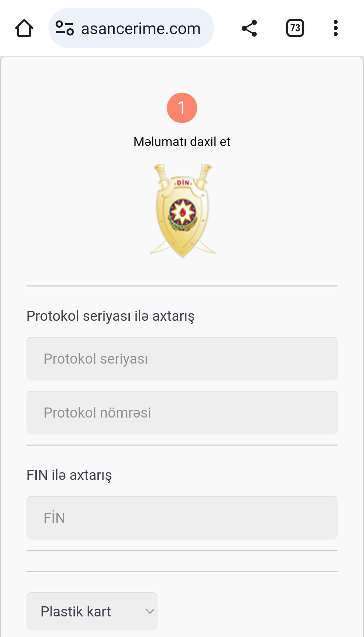
Task: Select the FİN input field
Action: point(182,518)
